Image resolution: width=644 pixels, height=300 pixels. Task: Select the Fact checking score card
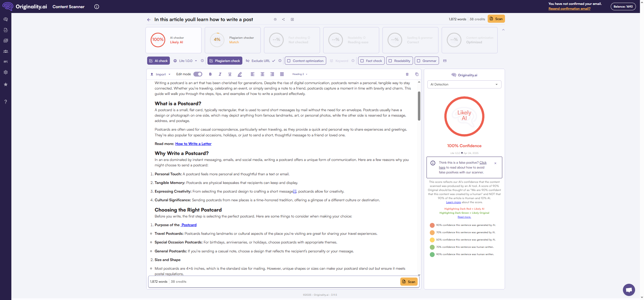click(292, 40)
